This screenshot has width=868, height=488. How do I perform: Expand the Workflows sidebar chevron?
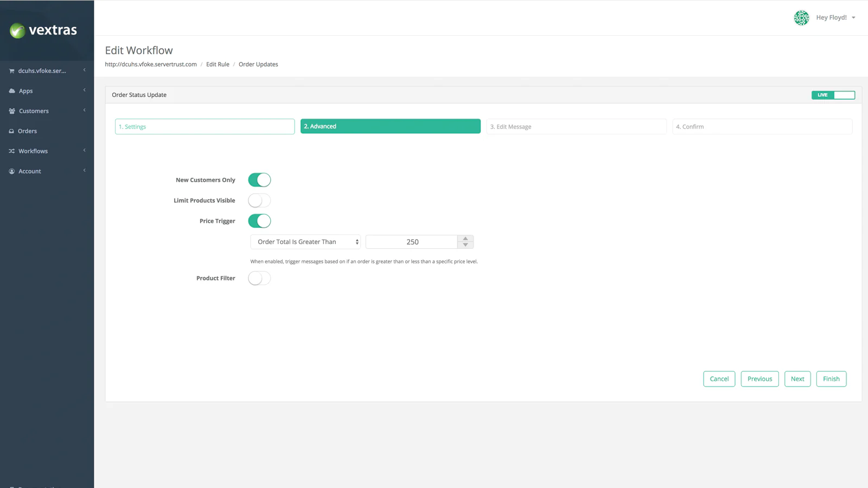(x=85, y=150)
